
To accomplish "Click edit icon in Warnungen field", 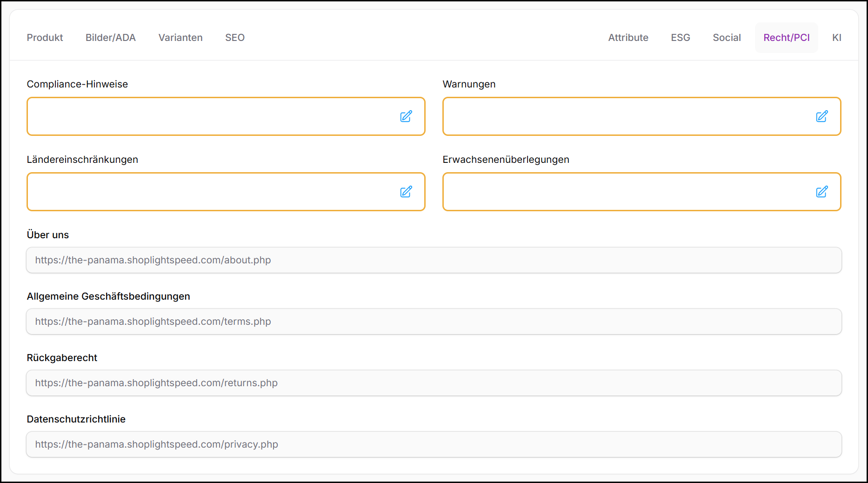I will (x=821, y=116).
